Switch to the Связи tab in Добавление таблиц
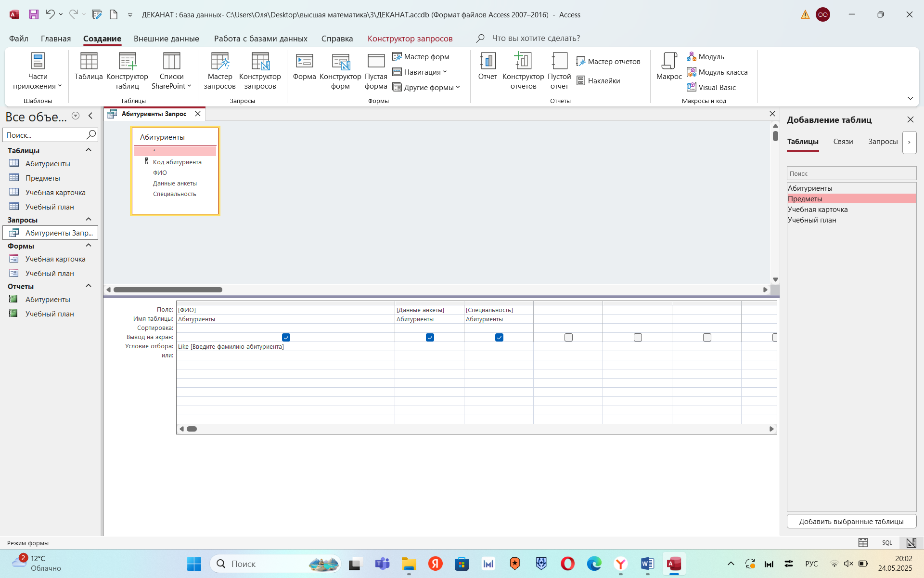The height and width of the screenshot is (578, 924). (x=843, y=142)
